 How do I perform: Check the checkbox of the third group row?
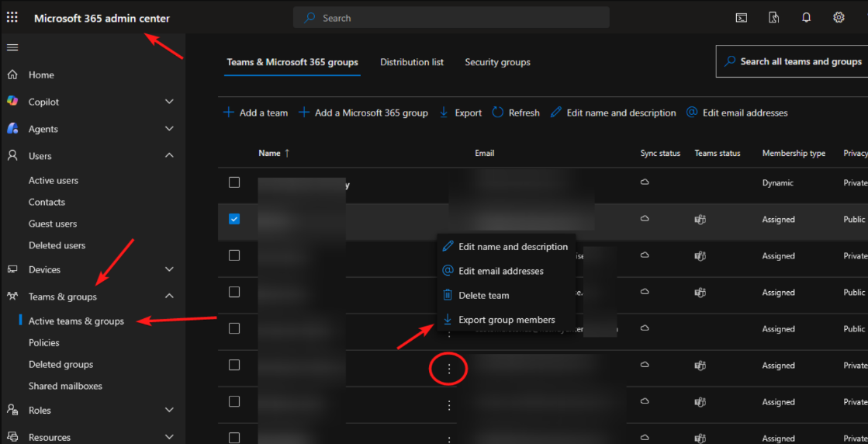pyautogui.click(x=234, y=255)
